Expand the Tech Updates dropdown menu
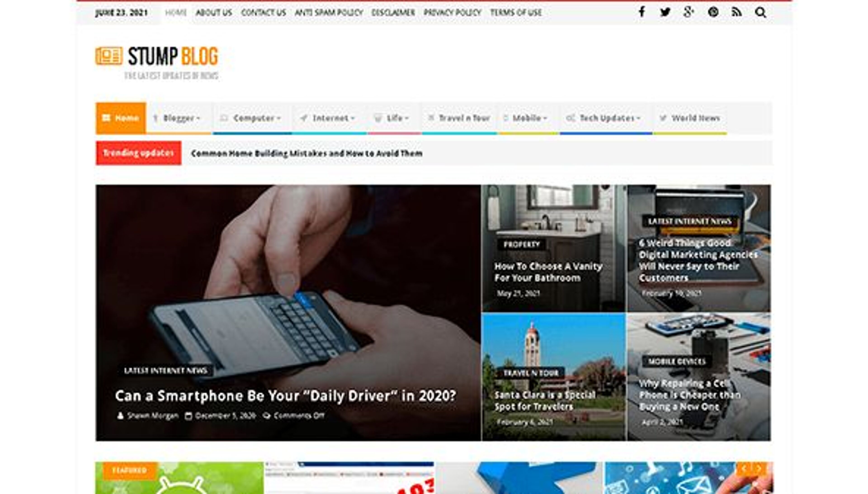The height and width of the screenshot is (494, 868). tap(603, 118)
